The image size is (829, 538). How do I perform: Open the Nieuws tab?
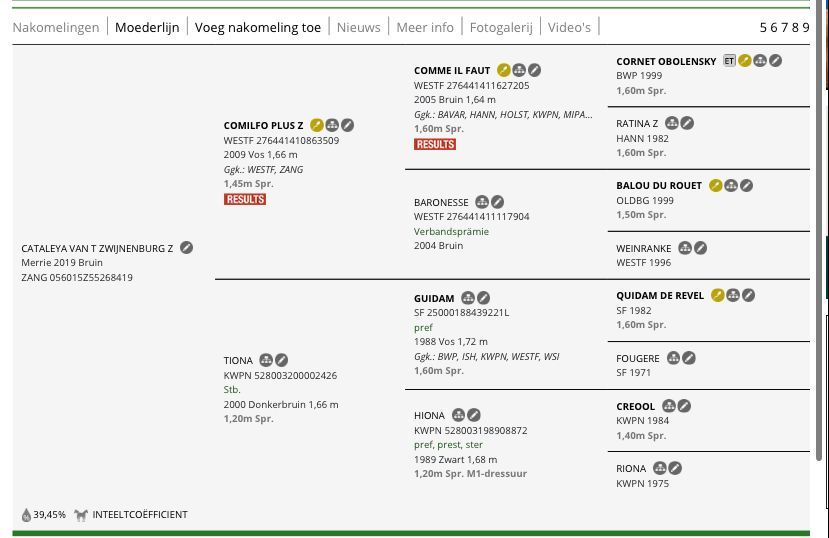(x=358, y=27)
